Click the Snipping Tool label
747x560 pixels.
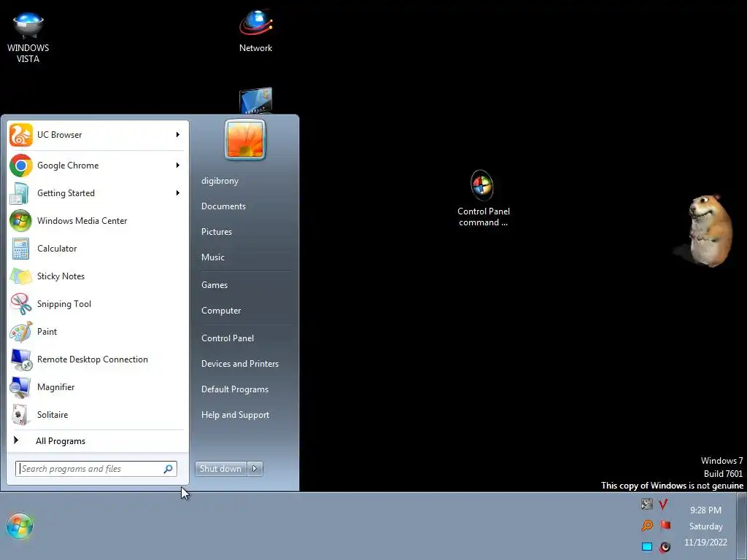[64, 304]
